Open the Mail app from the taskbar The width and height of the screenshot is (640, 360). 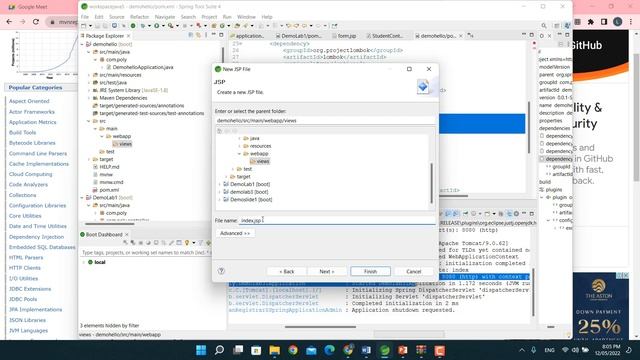311,350
